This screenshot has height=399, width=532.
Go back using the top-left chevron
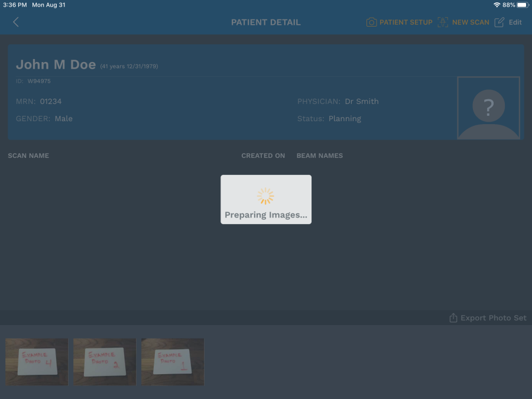pos(16,22)
